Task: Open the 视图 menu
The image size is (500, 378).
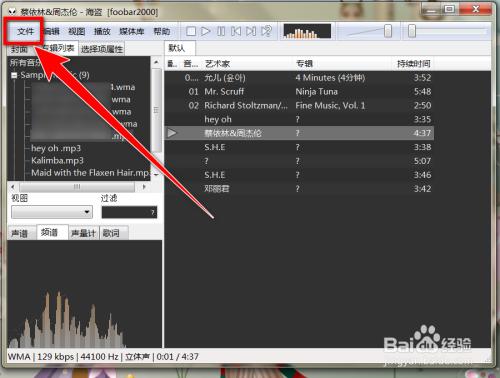Action: click(x=77, y=31)
